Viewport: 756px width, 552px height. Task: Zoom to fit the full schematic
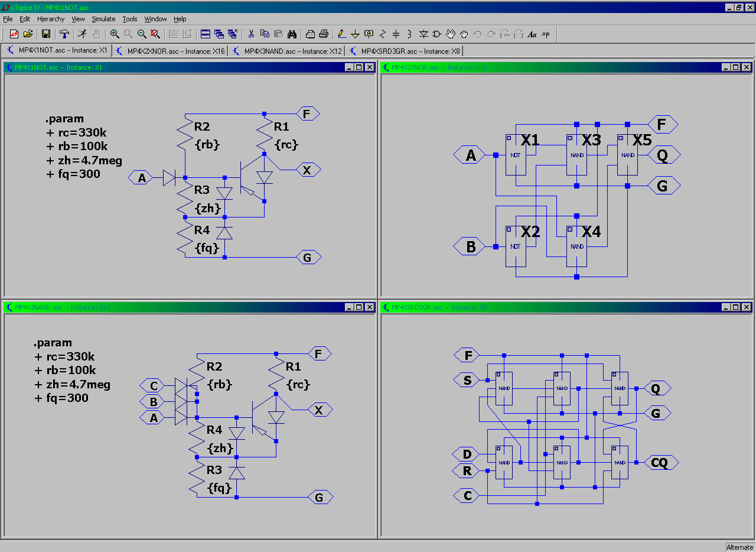(155, 34)
